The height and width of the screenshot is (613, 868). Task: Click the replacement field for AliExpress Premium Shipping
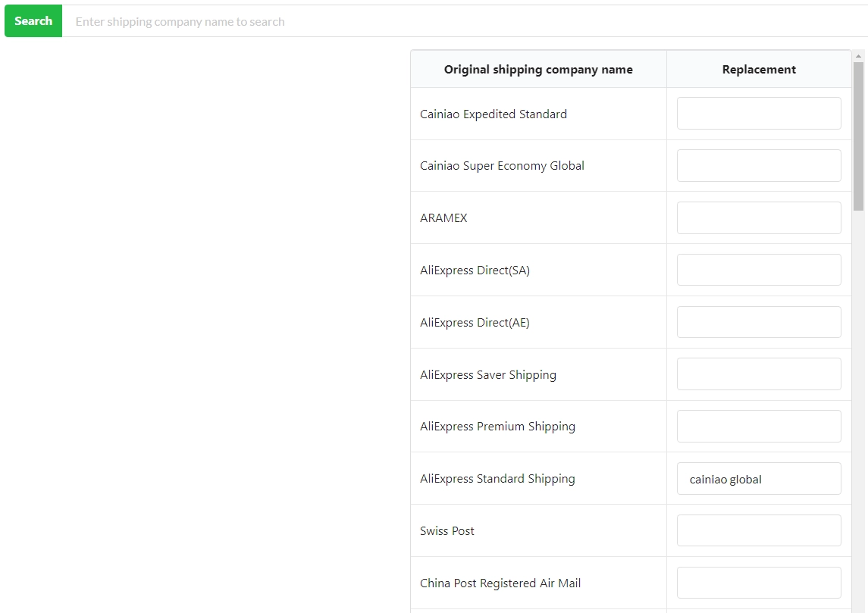tap(758, 426)
